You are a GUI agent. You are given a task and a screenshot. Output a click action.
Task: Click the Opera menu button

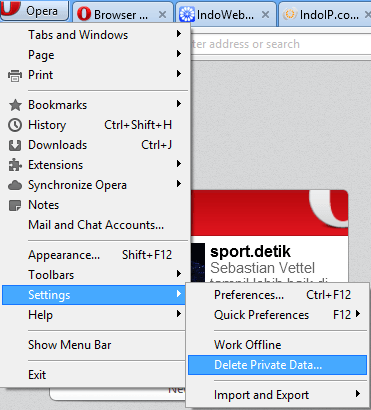34,11
